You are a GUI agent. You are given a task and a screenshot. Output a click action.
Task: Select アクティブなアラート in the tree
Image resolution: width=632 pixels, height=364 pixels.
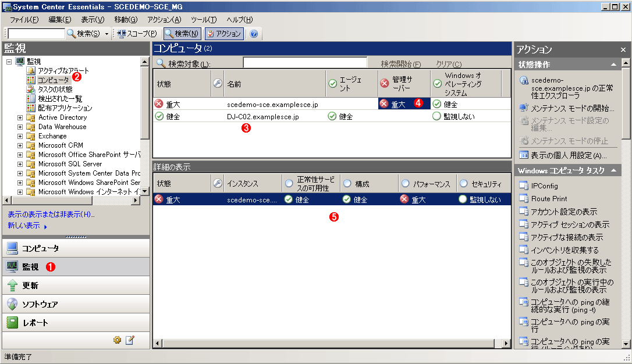click(63, 71)
